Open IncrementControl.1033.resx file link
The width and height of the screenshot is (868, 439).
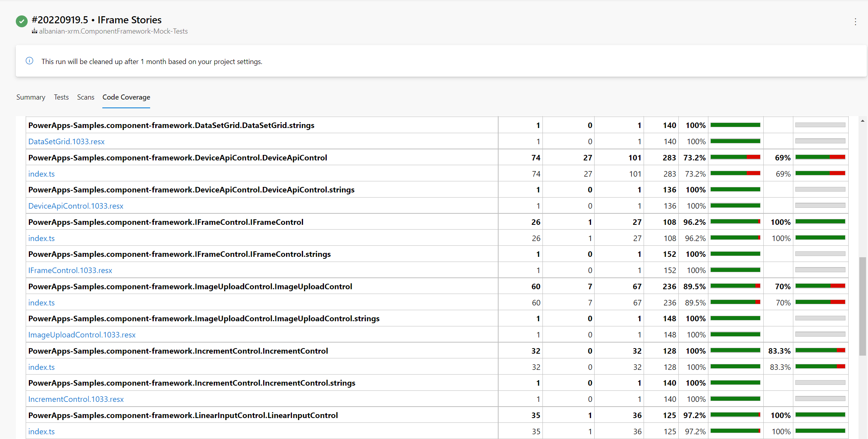76,399
